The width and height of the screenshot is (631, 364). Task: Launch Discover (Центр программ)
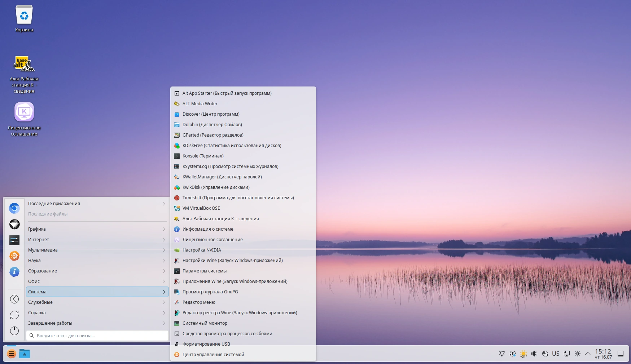243,114
